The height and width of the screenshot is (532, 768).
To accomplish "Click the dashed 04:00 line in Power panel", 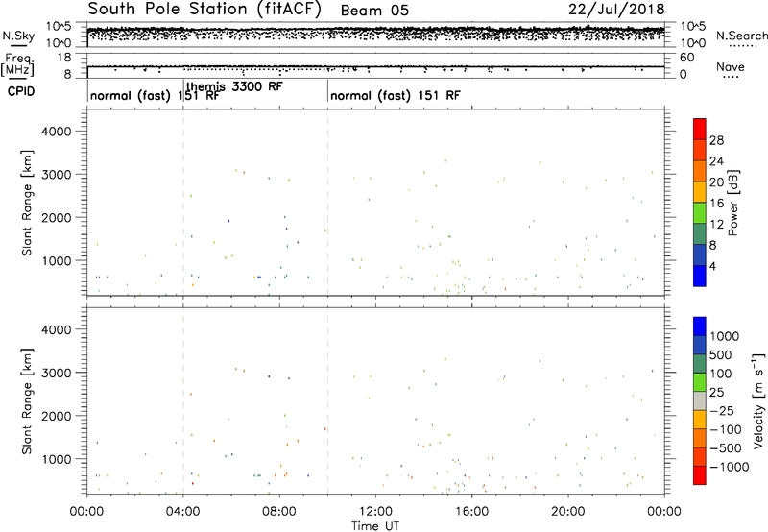I will pos(183,202).
